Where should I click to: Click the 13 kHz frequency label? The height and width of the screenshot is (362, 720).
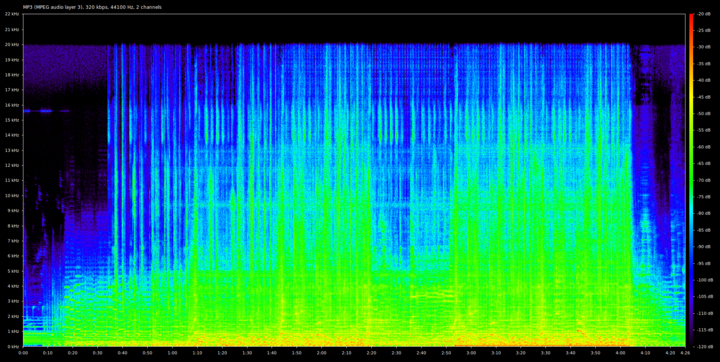(11, 150)
